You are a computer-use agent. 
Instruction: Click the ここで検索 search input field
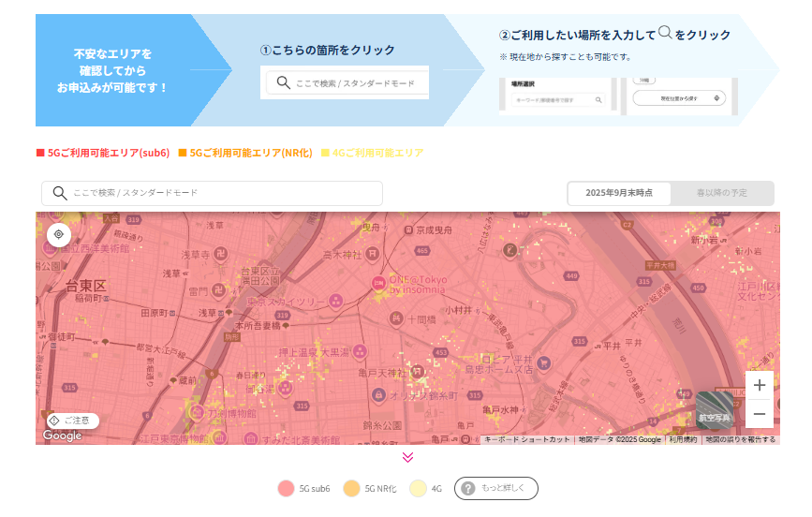[x=225, y=193]
